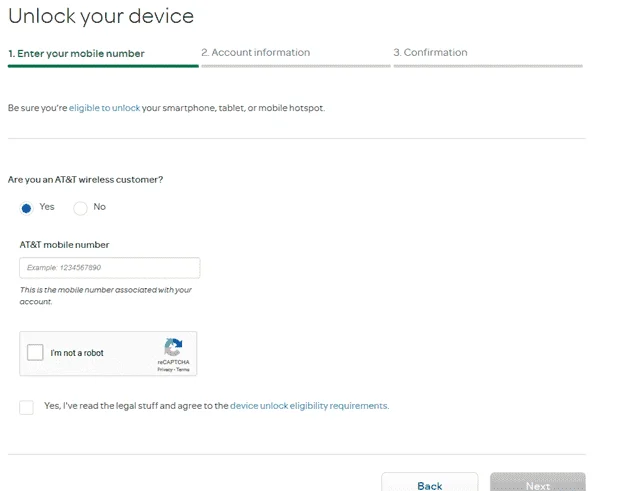This screenshot has width=624, height=491.
Task: Click the mobile number helper text
Action: pos(105,296)
